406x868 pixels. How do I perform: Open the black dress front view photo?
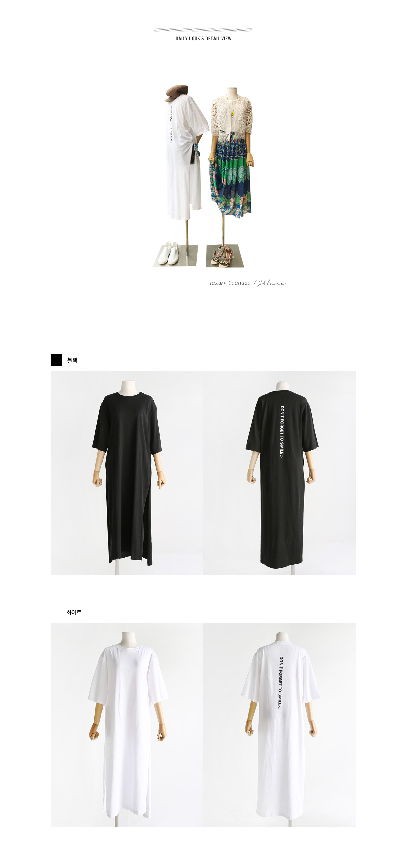[x=127, y=473]
